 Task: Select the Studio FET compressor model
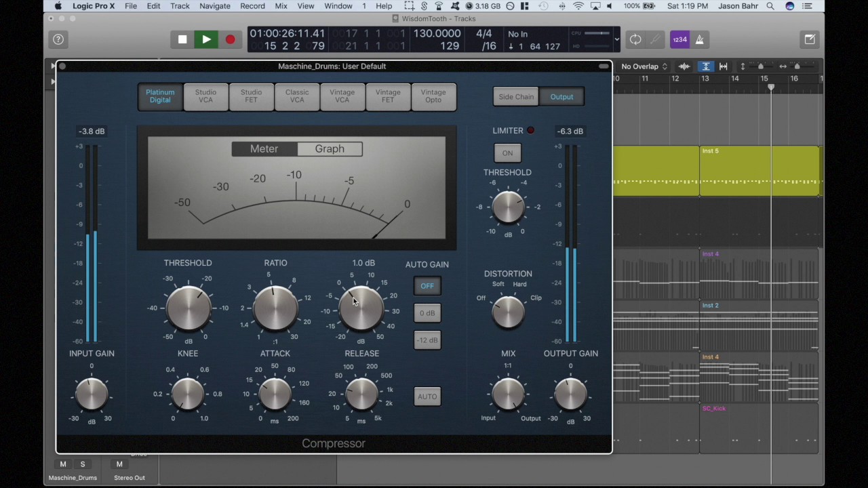coord(251,96)
